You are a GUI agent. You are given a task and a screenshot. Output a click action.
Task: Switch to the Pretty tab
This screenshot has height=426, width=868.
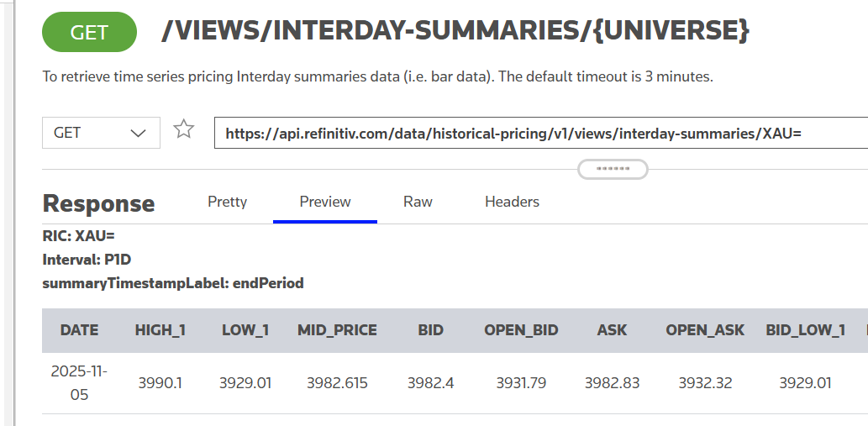pos(228,202)
